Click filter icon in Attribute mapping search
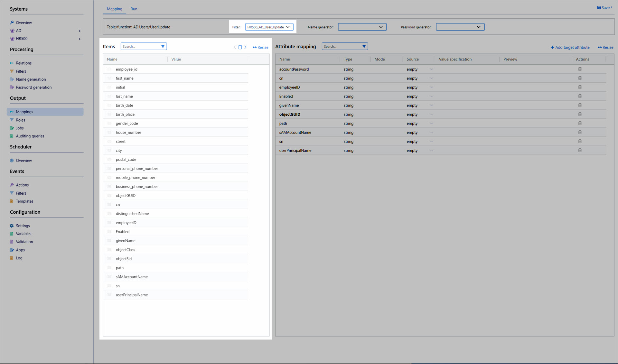 point(364,46)
